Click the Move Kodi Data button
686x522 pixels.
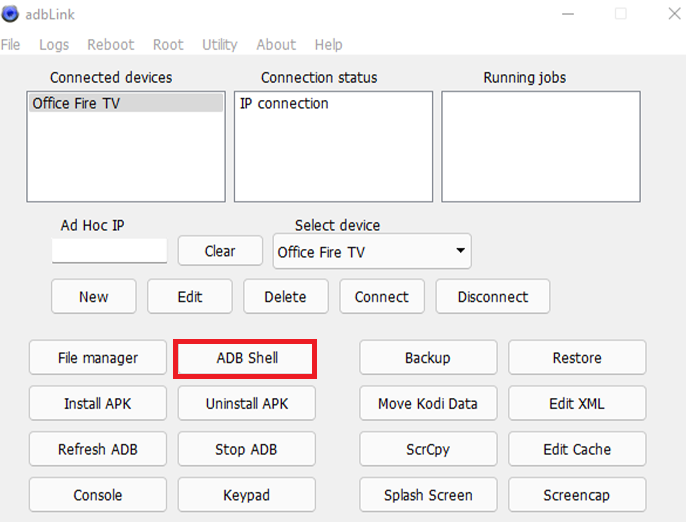(428, 403)
